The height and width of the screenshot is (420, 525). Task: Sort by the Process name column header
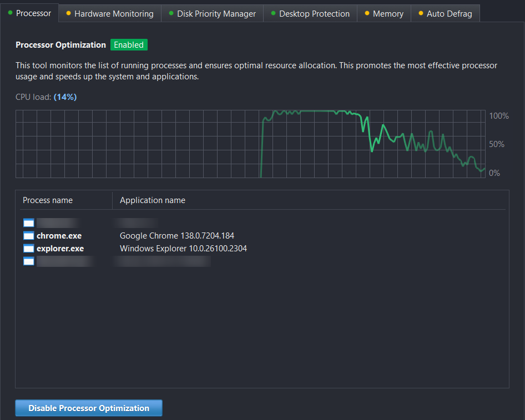point(48,200)
